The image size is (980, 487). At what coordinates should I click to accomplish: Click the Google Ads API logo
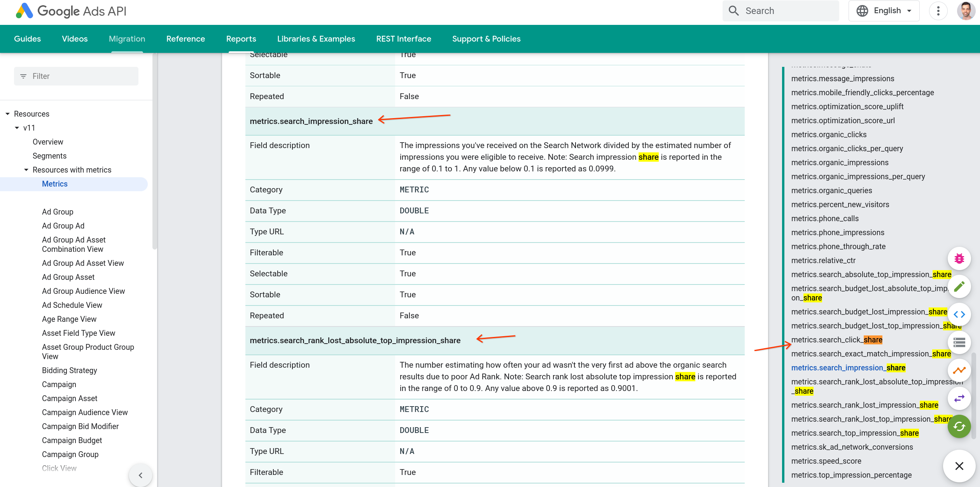[71, 11]
